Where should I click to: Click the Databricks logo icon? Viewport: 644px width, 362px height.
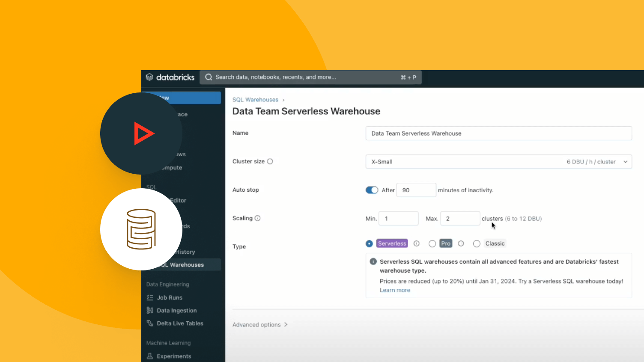[149, 77]
